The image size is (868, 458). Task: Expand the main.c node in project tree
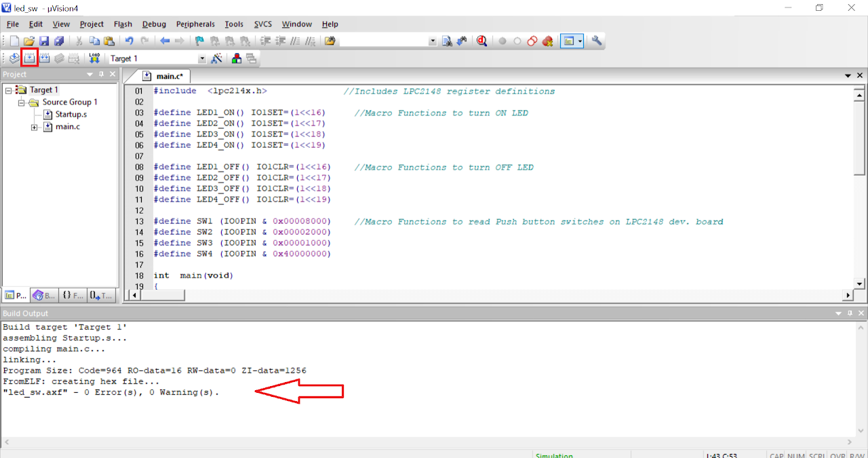[34, 127]
